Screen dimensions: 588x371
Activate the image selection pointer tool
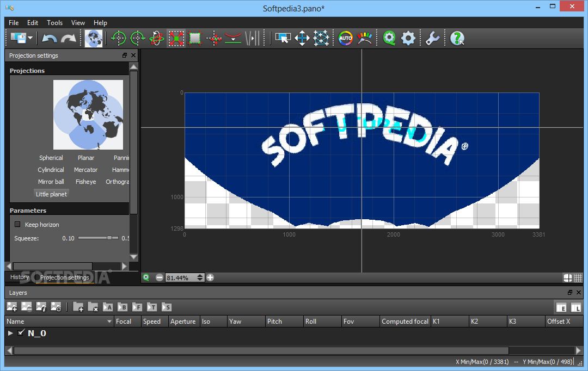coord(283,38)
